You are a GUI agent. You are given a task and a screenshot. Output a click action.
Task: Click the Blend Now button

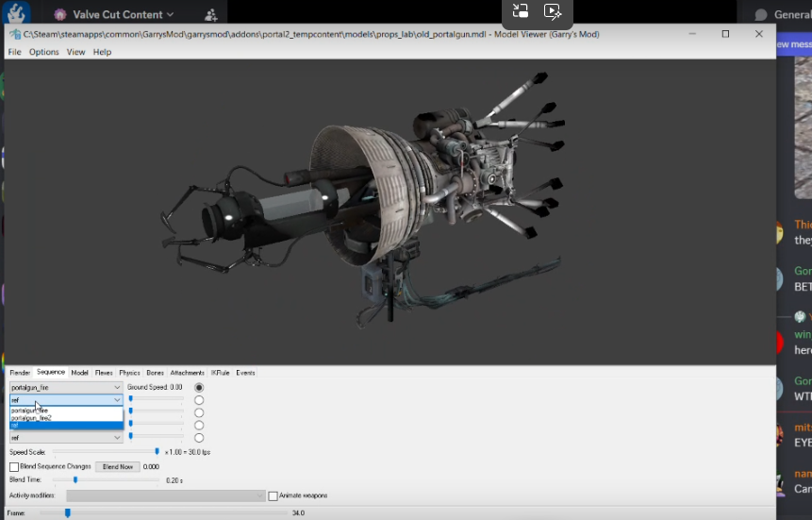click(x=118, y=466)
